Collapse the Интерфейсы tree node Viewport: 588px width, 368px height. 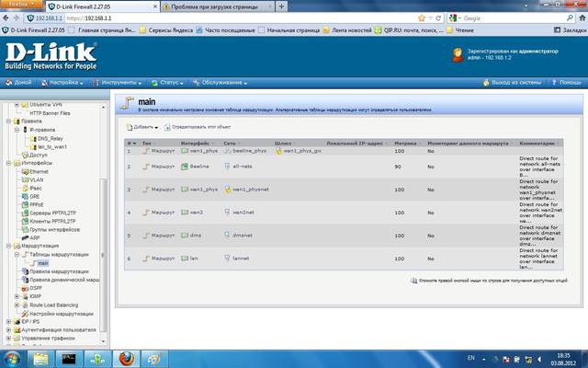pos(8,163)
